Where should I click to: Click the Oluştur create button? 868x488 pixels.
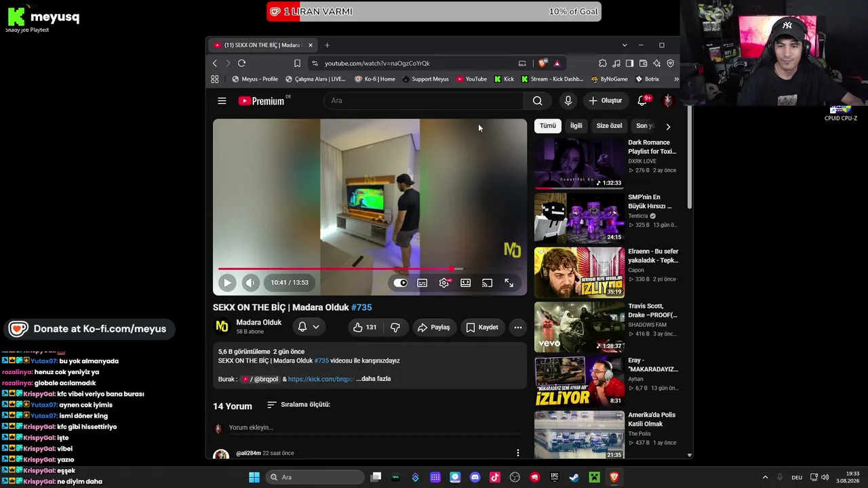[x=605, y=101]
